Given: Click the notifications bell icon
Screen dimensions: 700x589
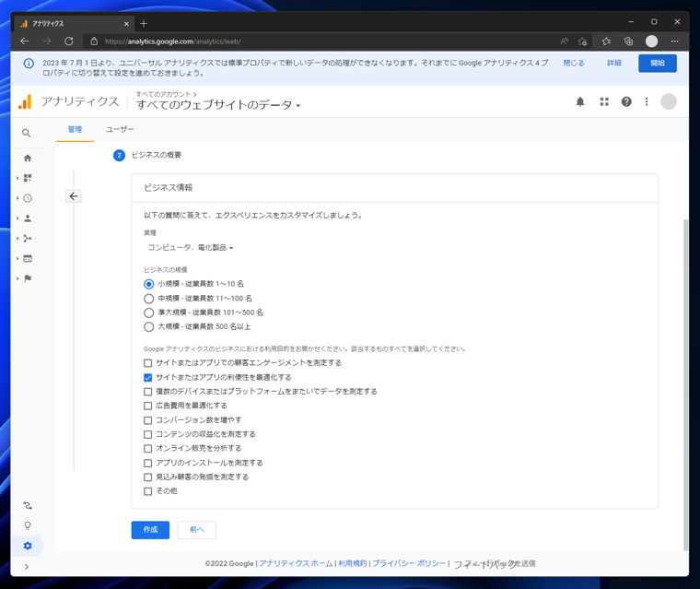Looking at the screenshot, I should [x=580, y=102].
